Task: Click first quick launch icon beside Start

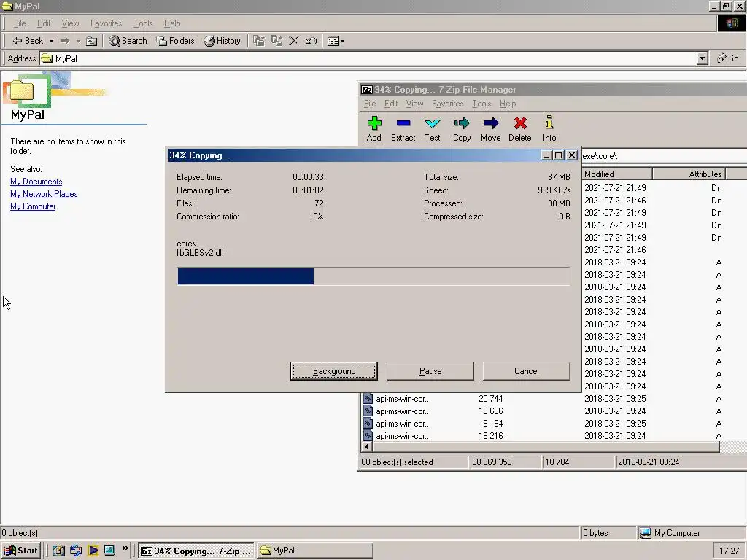Action: point(58,551)
